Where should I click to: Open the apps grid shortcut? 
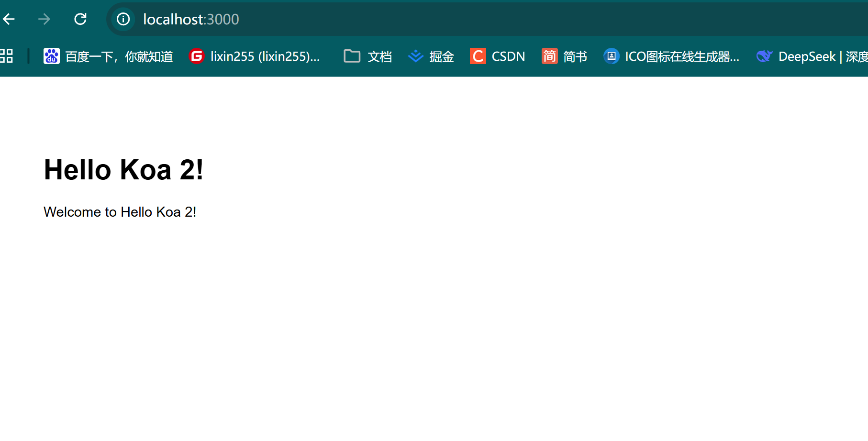(x=7, y=56)
